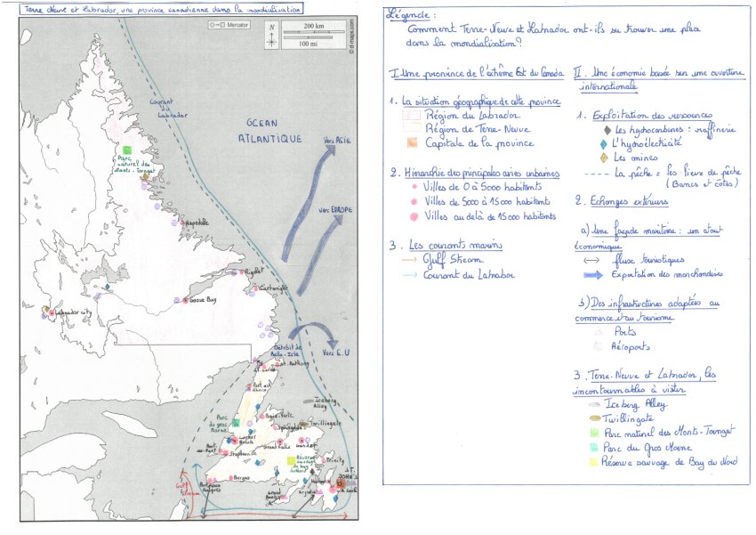Select the Villes de 0 à 5000 habitants dot

point(413,189)
